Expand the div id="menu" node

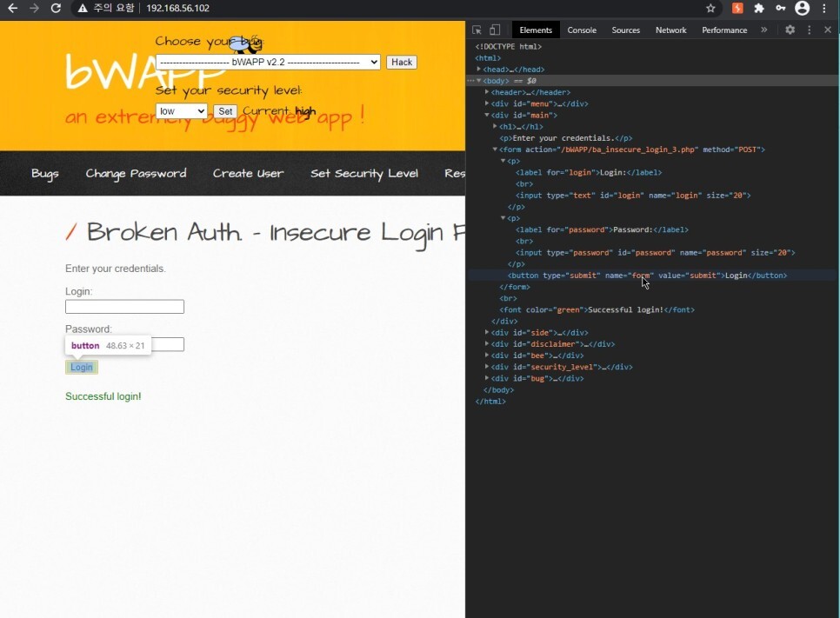coord(487,103)
